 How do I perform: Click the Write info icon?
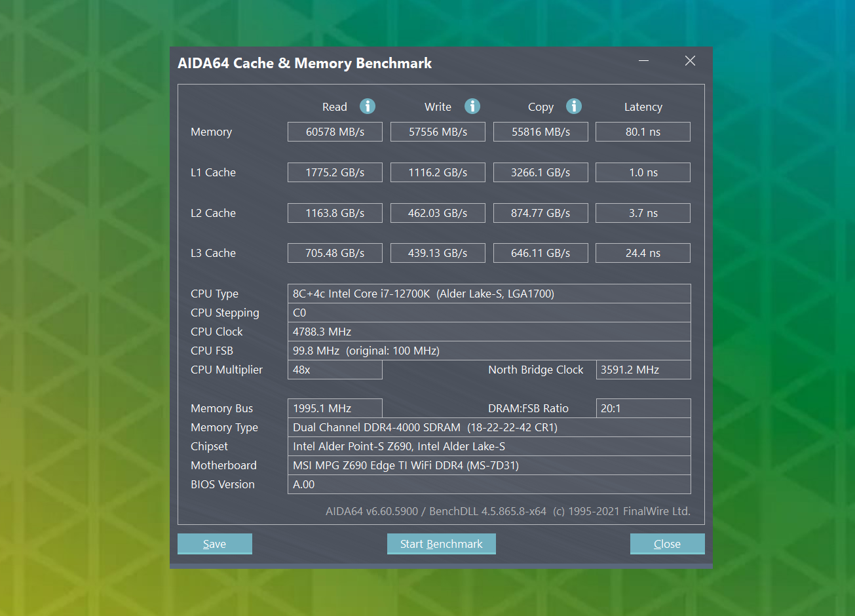(472, 106)
